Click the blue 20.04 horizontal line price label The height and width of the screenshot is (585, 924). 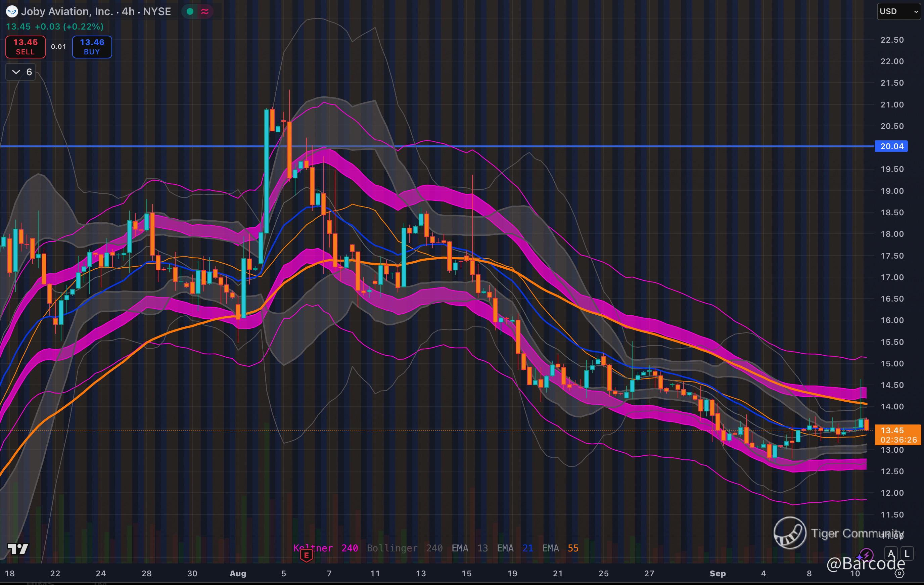click(891, 146)
